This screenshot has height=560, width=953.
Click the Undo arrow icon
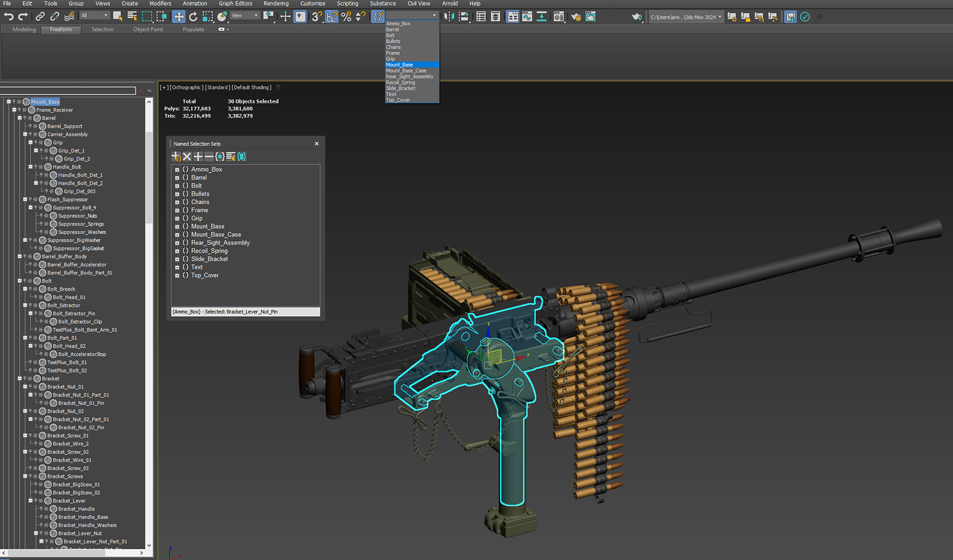pyautogui.click(x=8, y=17)
